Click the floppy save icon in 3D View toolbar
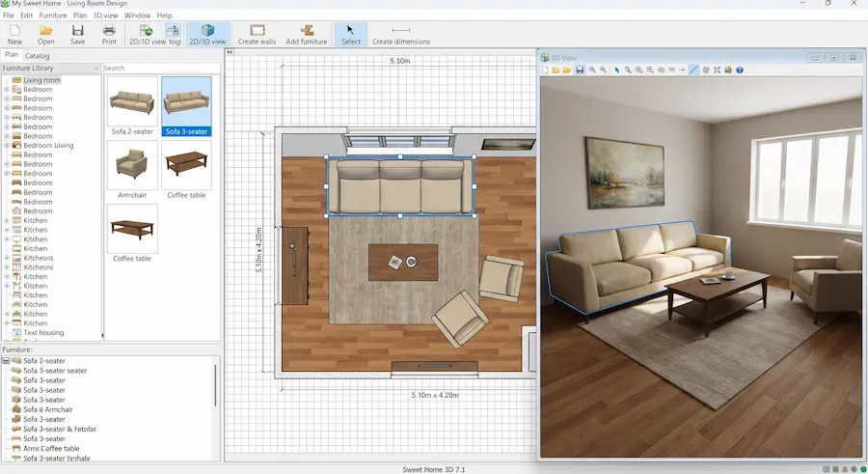 point(579,70)
